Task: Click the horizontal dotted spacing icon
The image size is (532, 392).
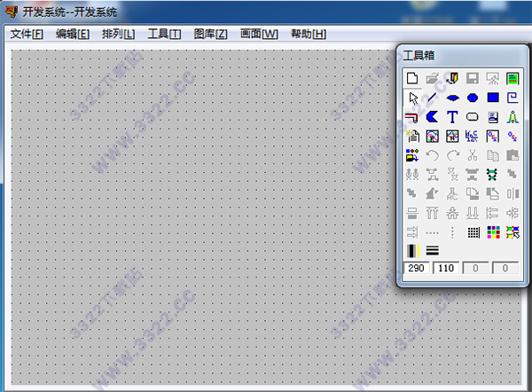Action: click(x=433, y=233)
